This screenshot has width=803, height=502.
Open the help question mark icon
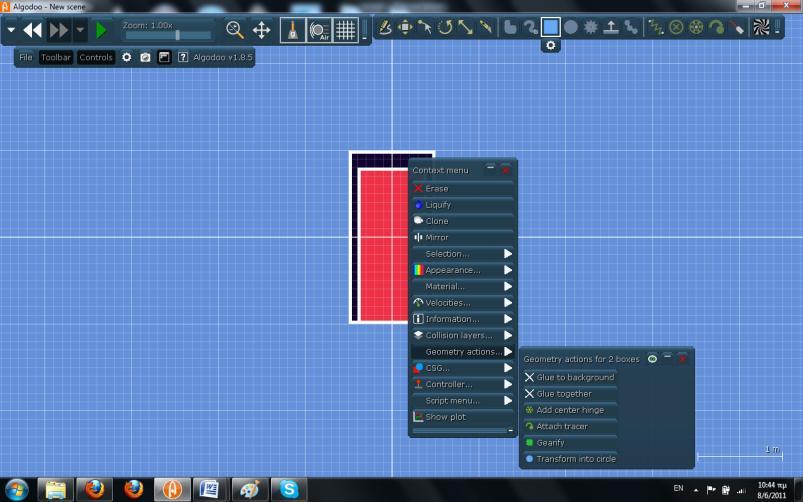tap(183, 57)
